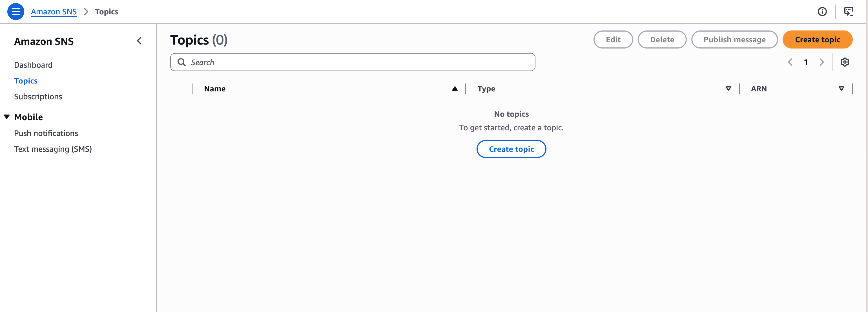Image resolution: width=868 pixels, height=312 pixels.
Task: Open Dashboard in the sidebar
Action: tap(33, 65)
